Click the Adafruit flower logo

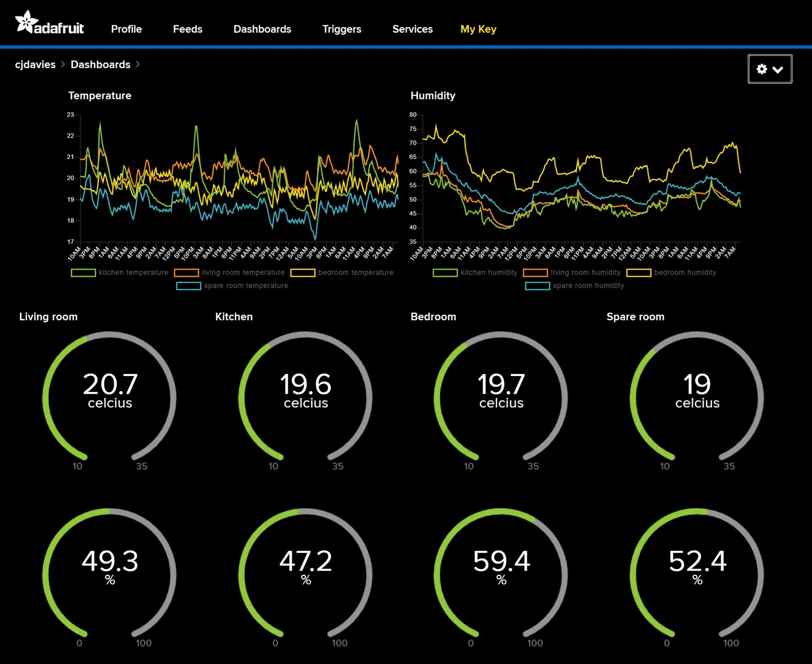26,22
